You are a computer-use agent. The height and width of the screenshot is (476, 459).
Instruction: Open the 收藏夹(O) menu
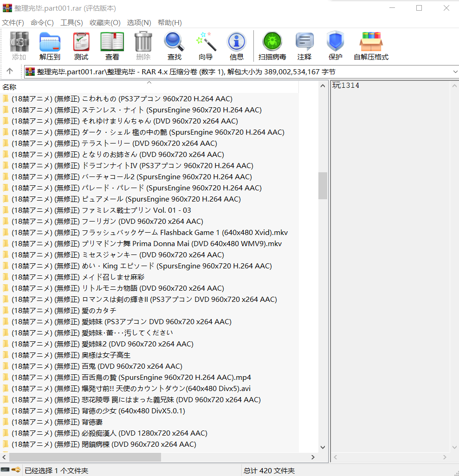(x=105, y=23)
